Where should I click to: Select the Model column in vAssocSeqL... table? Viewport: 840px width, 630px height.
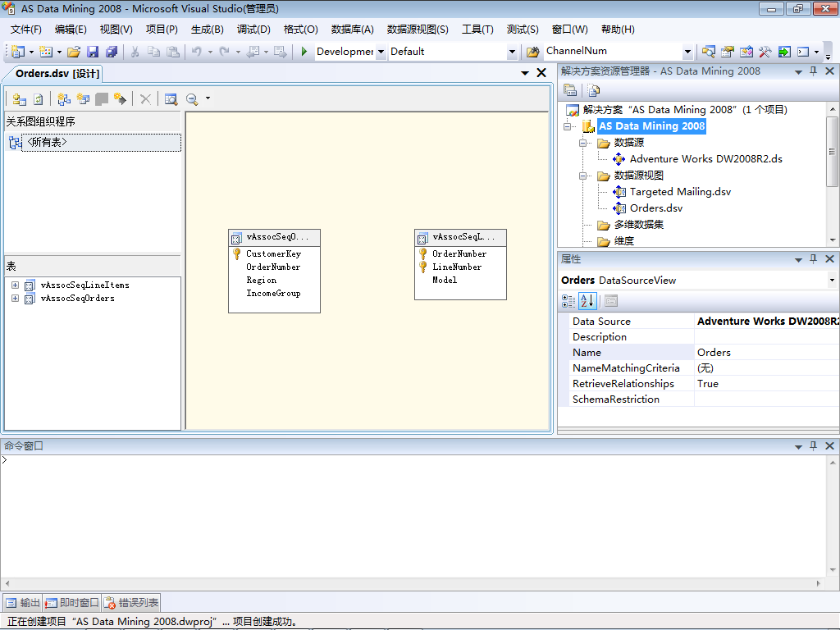tap(445, 281)
